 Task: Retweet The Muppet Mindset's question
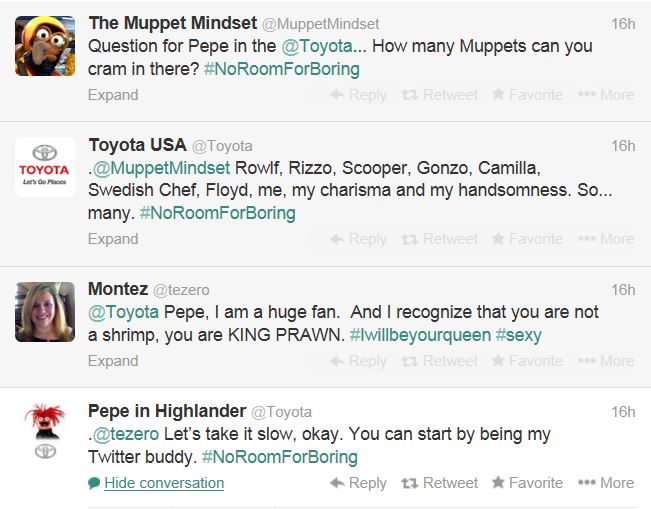point(439,94)
